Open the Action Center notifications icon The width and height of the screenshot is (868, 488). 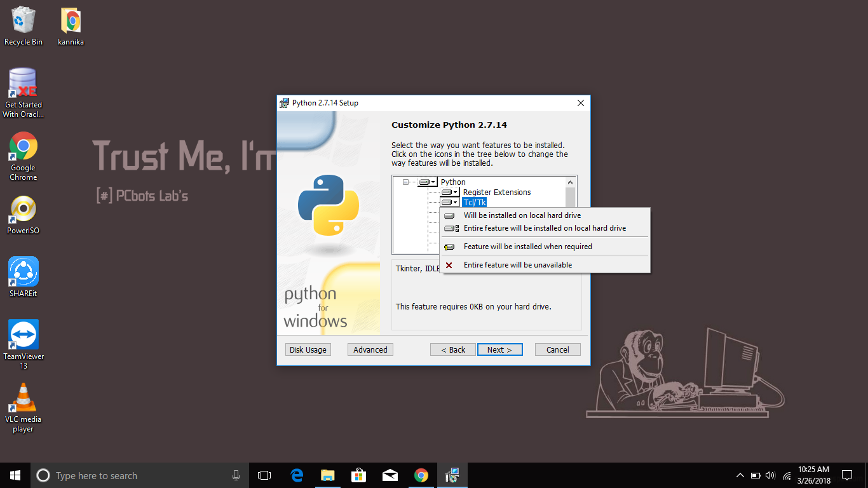pyautogui.click(x=846, y=475)
